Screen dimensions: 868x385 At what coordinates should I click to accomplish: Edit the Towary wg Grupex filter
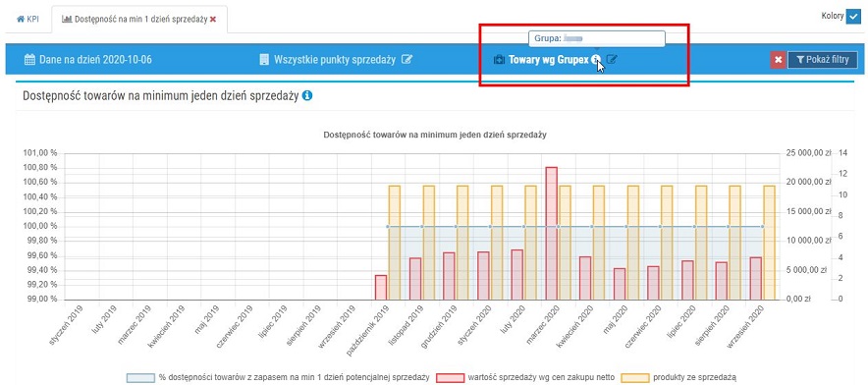[x=611, y=59]
